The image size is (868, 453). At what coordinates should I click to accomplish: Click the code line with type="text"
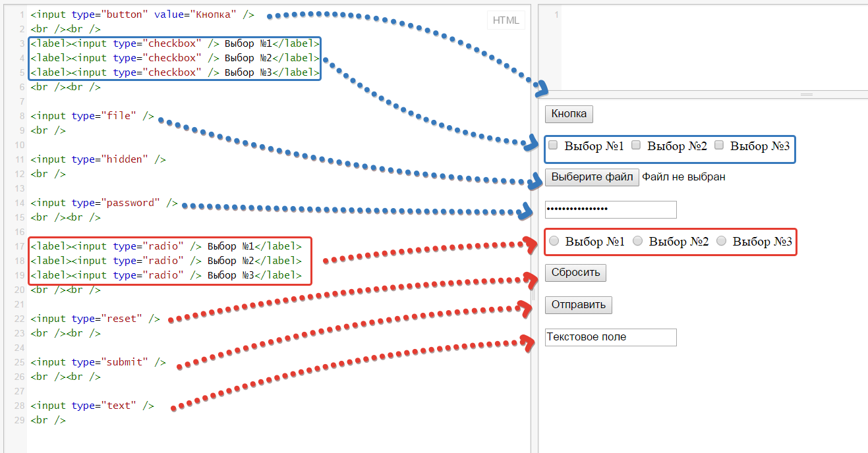point(92,406)
